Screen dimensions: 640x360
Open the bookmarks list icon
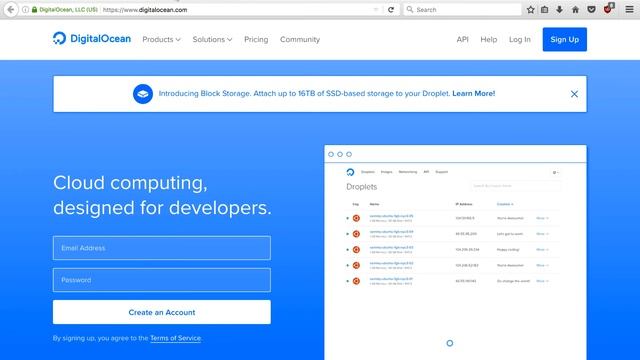pyautogui.click(x=544, y=9)
